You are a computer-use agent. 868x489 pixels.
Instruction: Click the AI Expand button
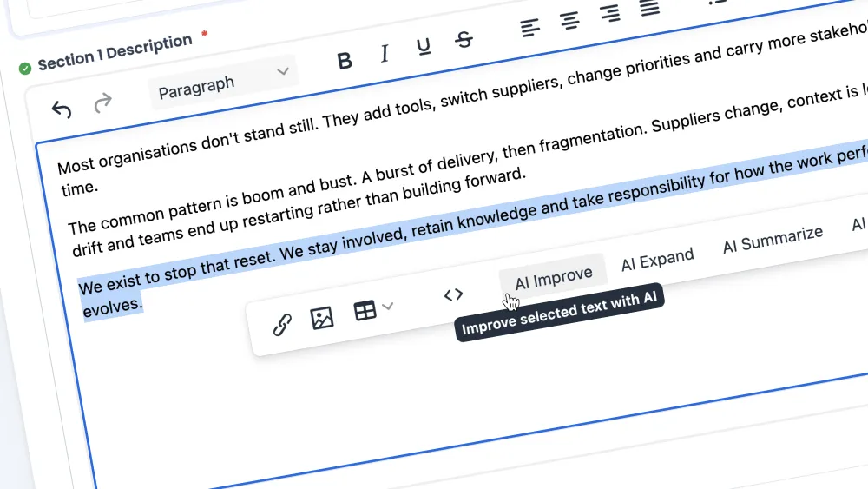point(657,260)
